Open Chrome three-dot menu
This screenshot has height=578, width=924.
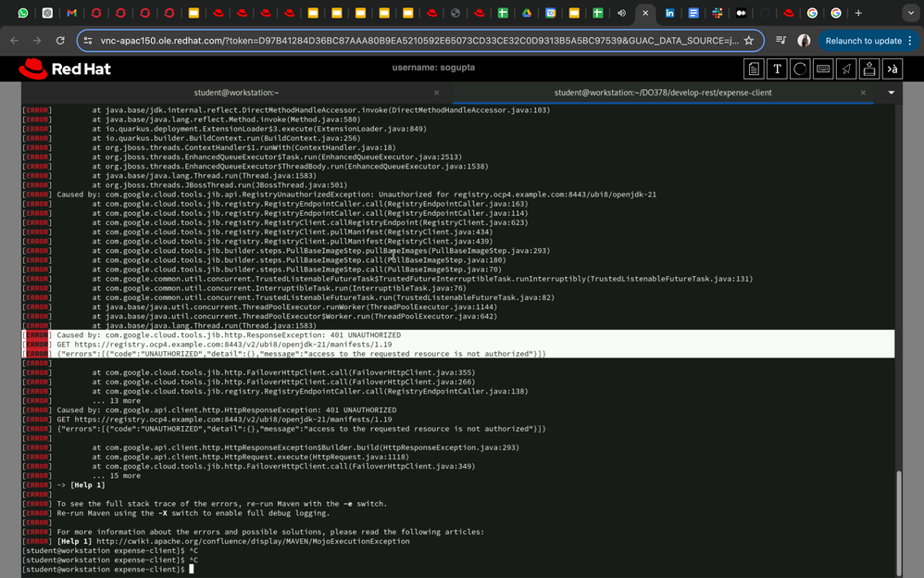(x=912, y=41)
